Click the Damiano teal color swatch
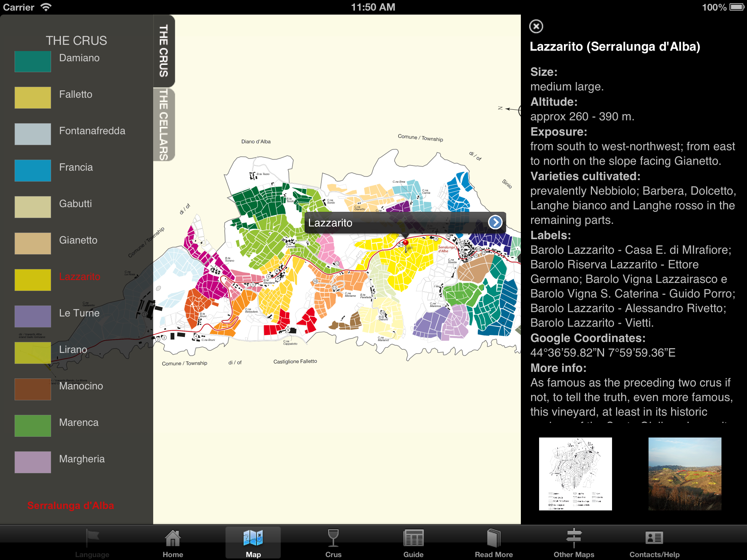Viewport: 747px width, 560px height. pyautogui.click(x=33, y=61)
